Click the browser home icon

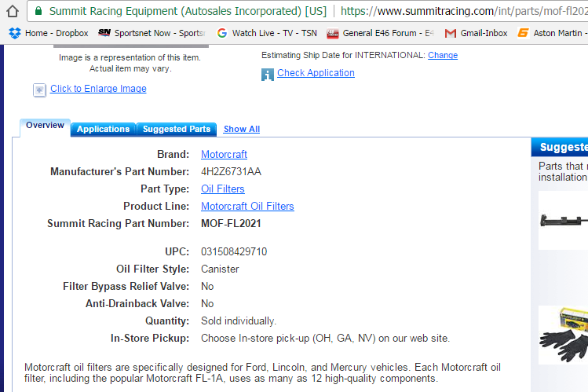tap(12, 12)
